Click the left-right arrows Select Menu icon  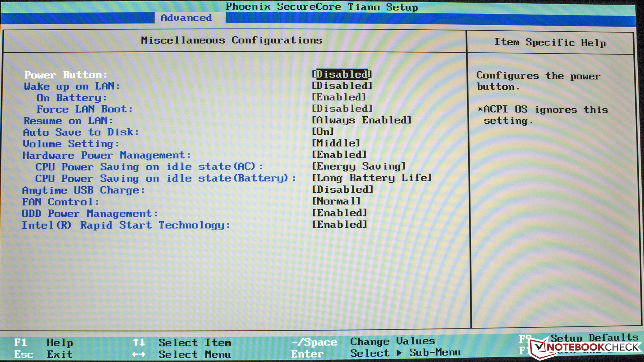click(x=139, y=354)
